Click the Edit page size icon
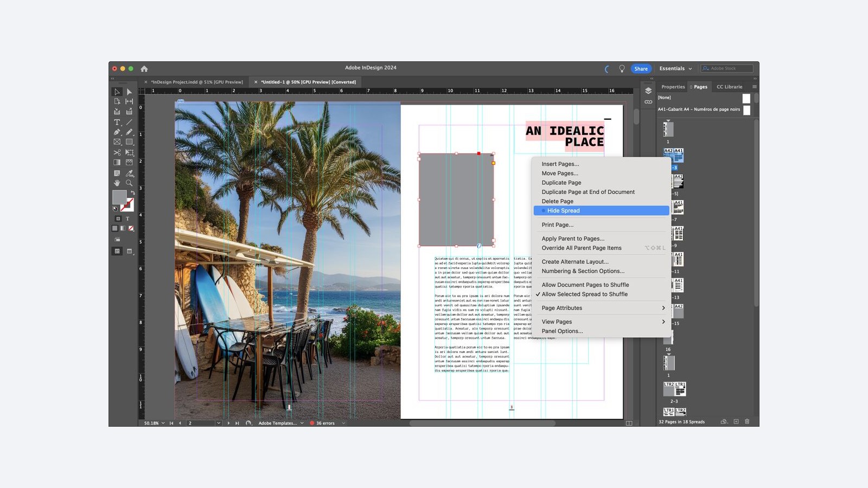The width and height of the screenshot is (868, 488). coord(724,421)
